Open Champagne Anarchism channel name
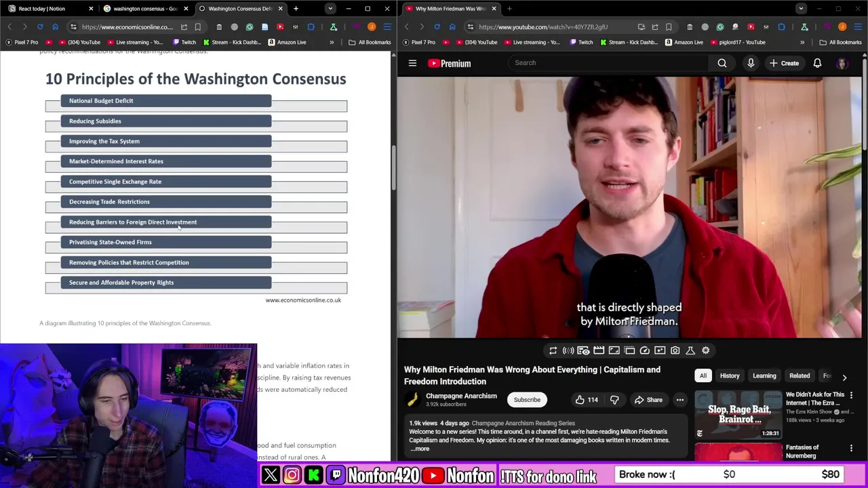 click(461, 396)
